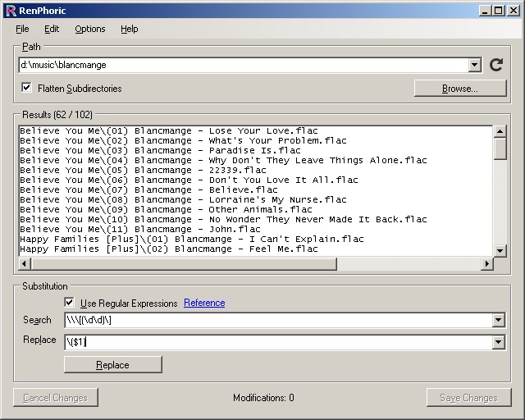
Task: Open the Replace field dropdown history
Action: (x=499, y=342)
